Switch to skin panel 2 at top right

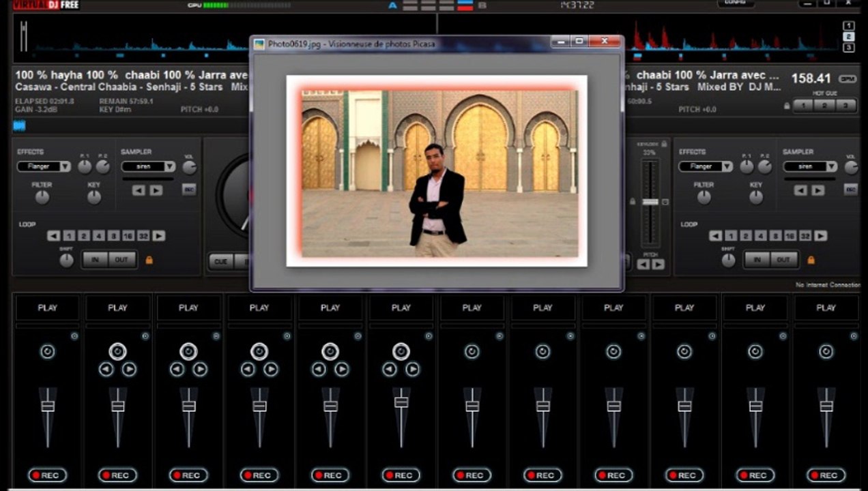[849, 37]
